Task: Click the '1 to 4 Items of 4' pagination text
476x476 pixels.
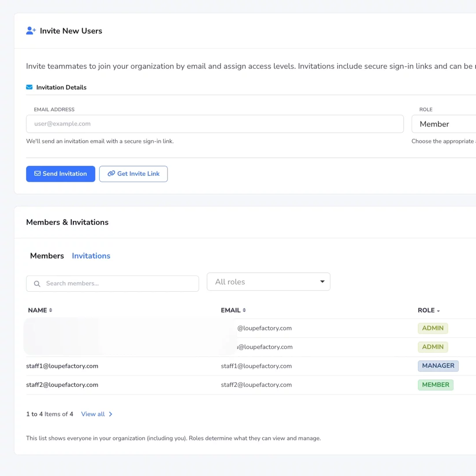Action: pos(49,414)
